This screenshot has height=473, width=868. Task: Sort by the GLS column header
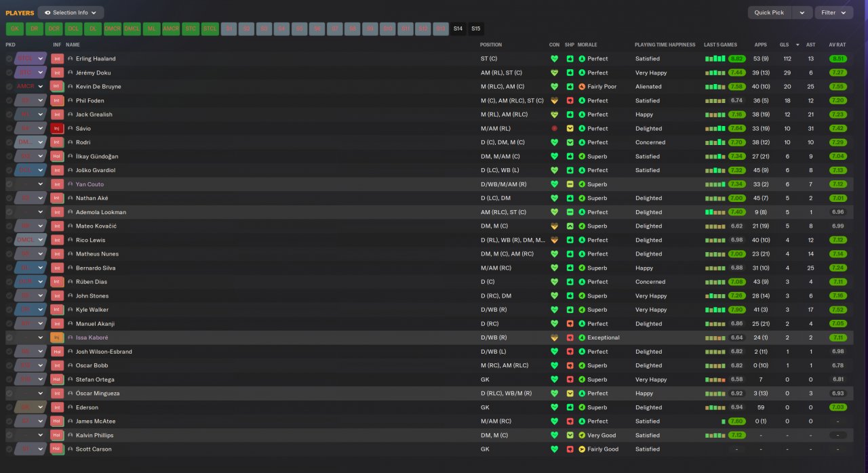[784, 45]
